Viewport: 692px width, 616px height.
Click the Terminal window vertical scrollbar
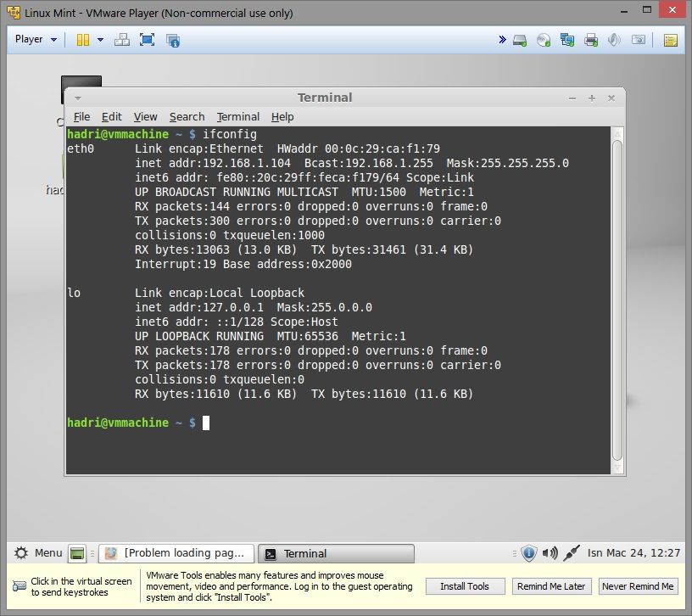tap(617, 297)
